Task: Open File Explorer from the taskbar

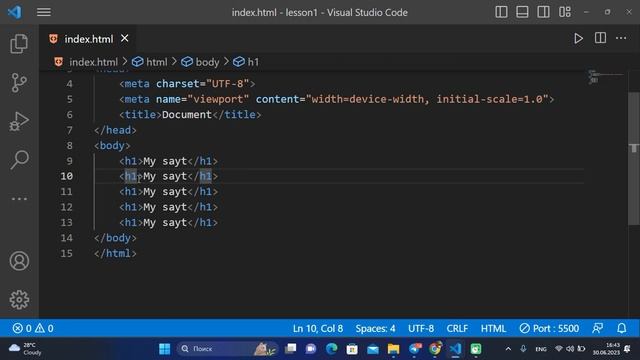Action: [393, 349]
